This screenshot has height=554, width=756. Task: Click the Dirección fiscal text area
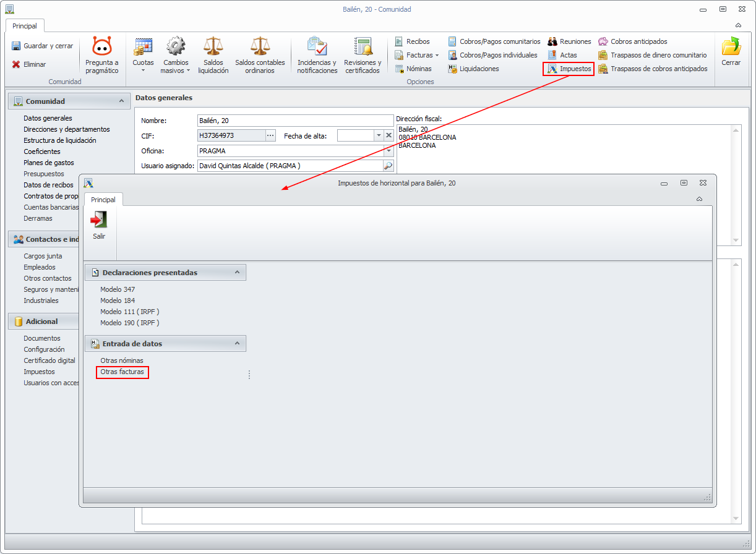click(x=564, y=185)
